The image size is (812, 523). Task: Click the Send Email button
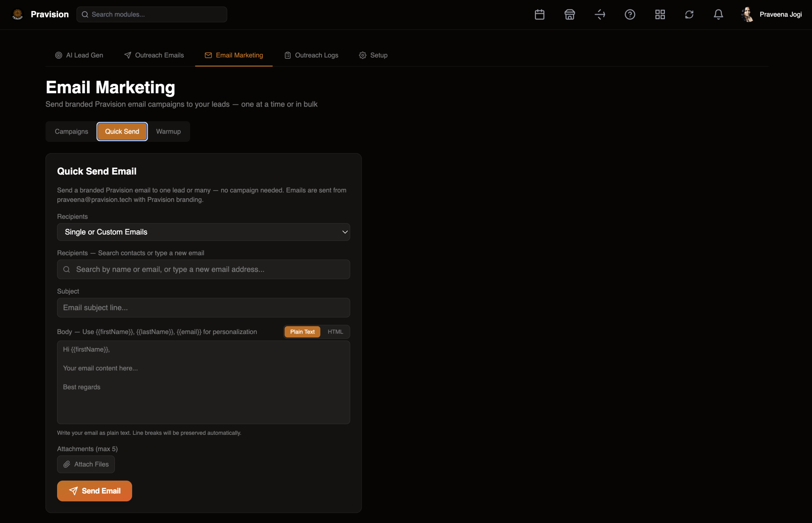pyautogui.click(x=94, y=491)
